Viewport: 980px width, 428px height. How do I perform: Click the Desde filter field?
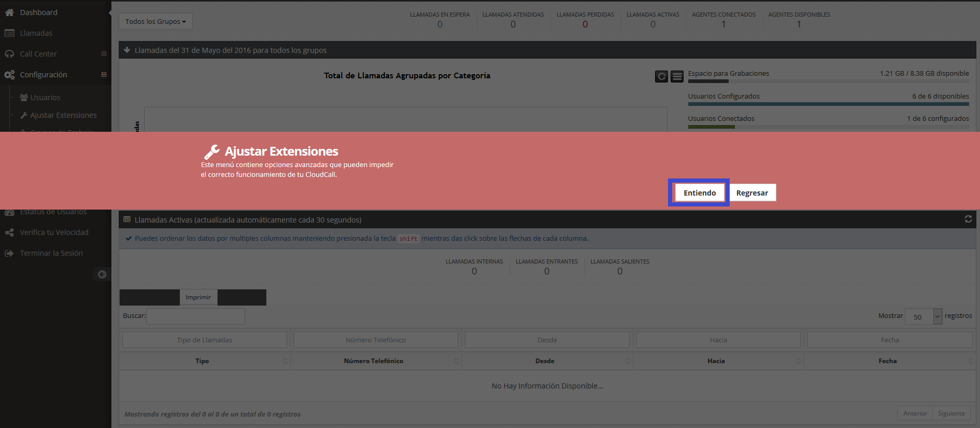pyautogui.click(x=547, y=340)
